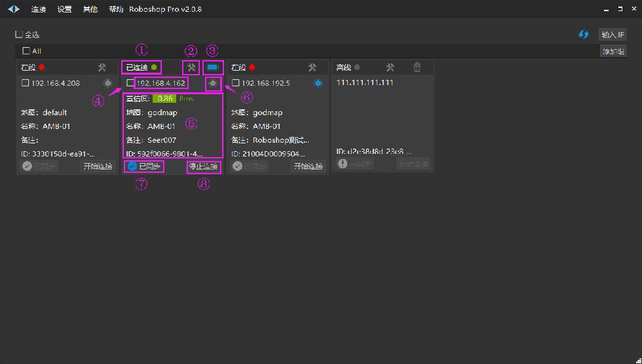Click locate icon beside 192.168.4.162
This screenshot has width=642, height=364.
212,83
